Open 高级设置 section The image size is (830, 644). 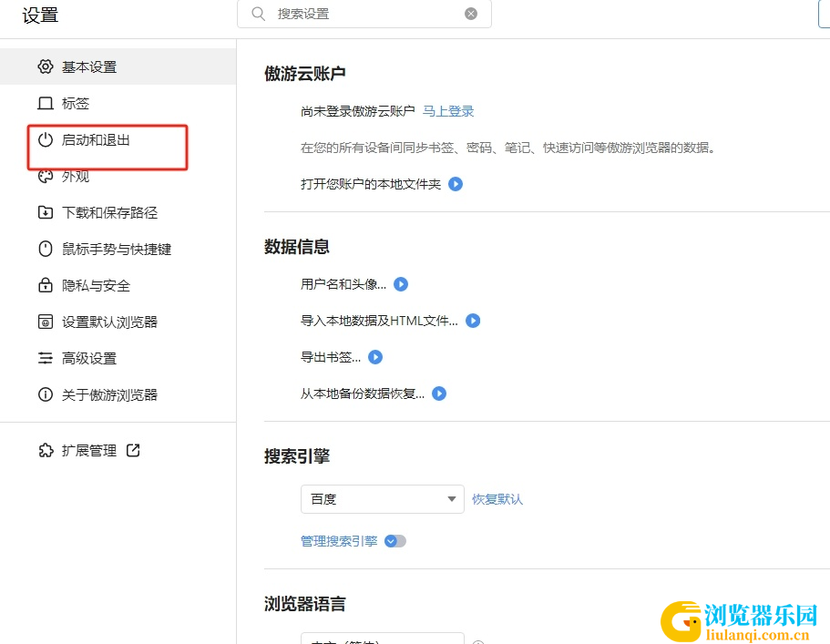click(x=118, y=358)
